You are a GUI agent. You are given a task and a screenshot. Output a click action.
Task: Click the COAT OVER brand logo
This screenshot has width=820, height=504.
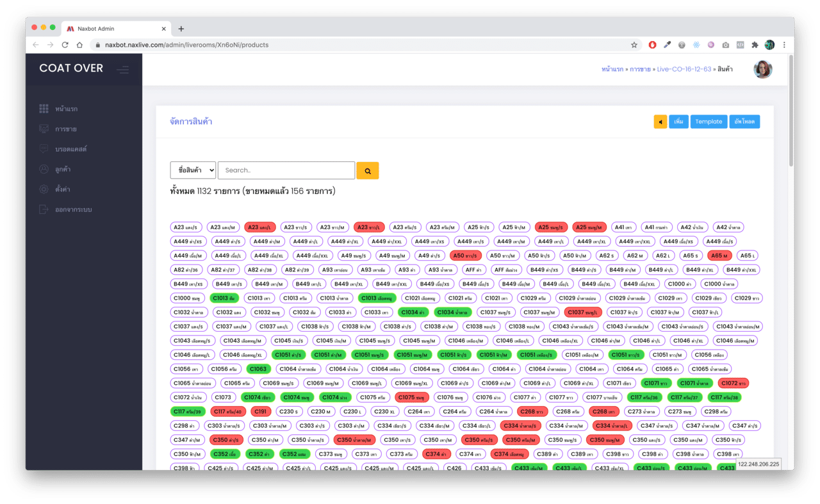[x=71, y=69]
